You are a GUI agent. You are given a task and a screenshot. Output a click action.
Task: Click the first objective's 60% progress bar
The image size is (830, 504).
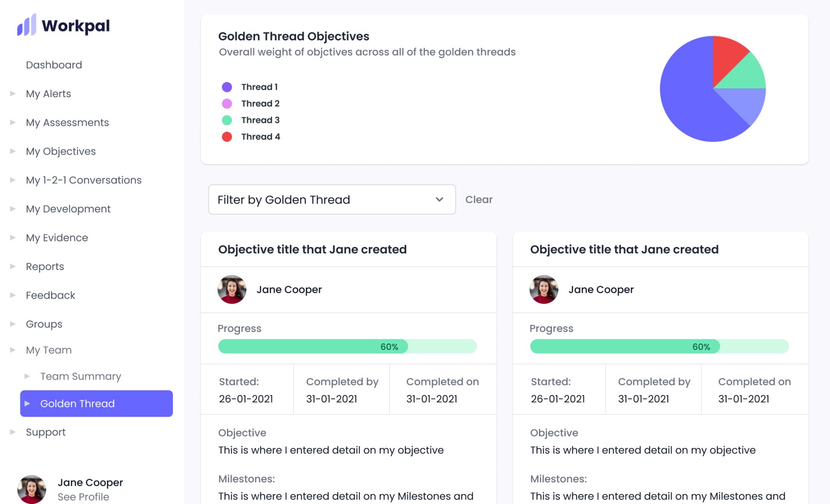point(347,346)
